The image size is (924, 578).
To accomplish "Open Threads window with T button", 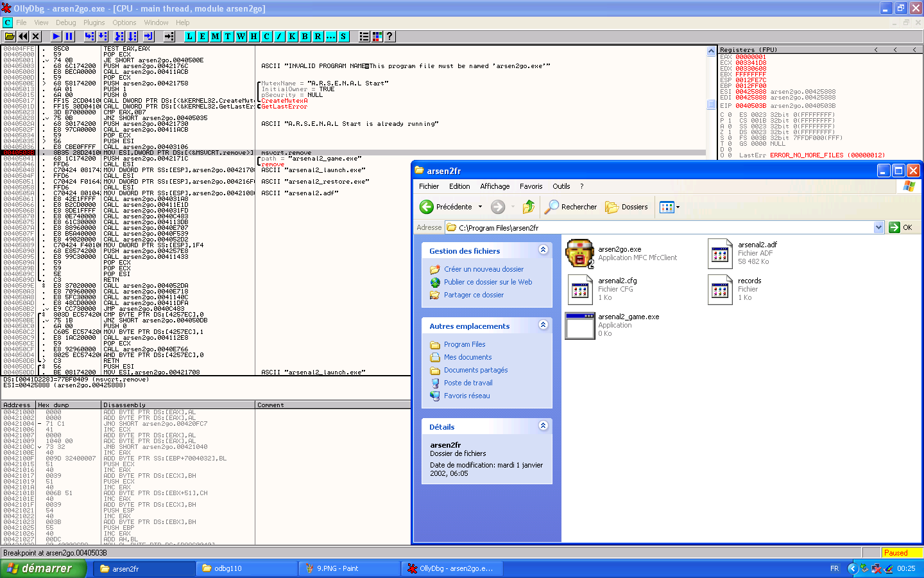I will [228, 37].
